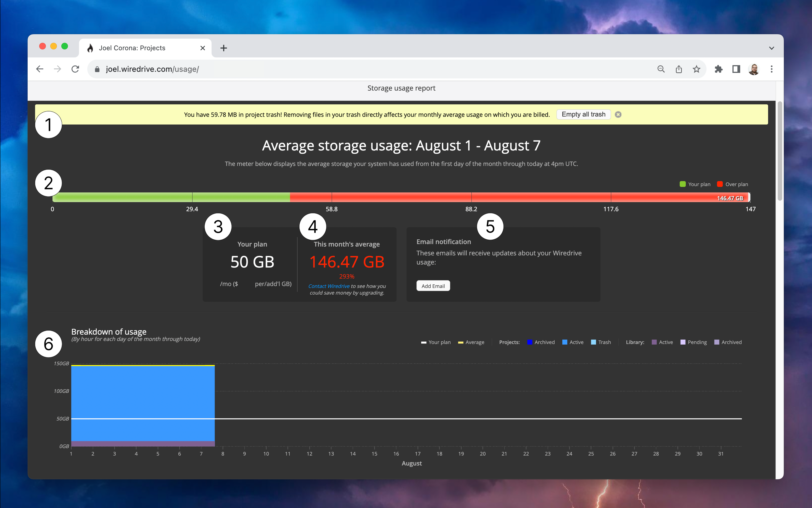Click the share icon in the toolbar
812x508 pixels.
(679, 69)
